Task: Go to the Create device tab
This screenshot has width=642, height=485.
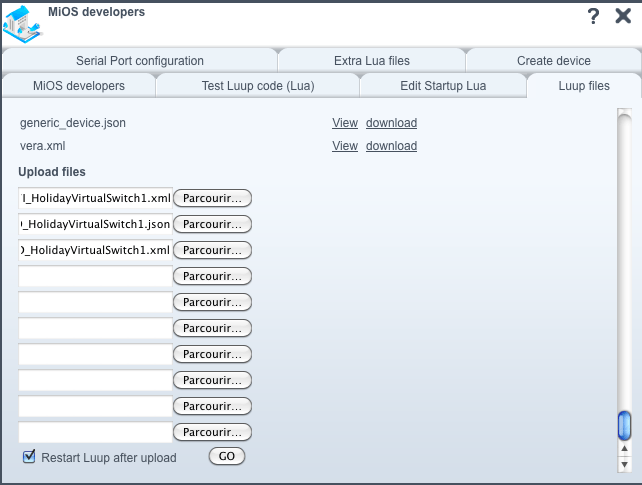Action: [x=554, y=61]
